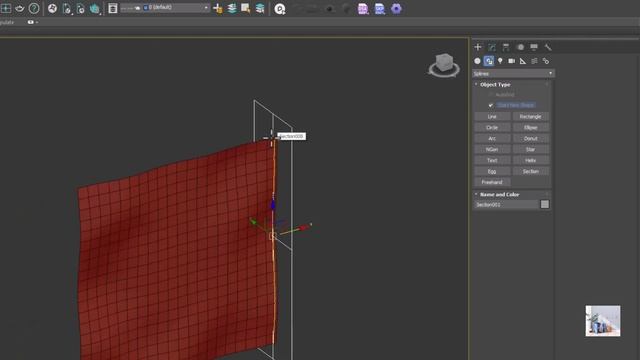Click the Section001 object name field

pyautogui.click(x=506, y=204)
